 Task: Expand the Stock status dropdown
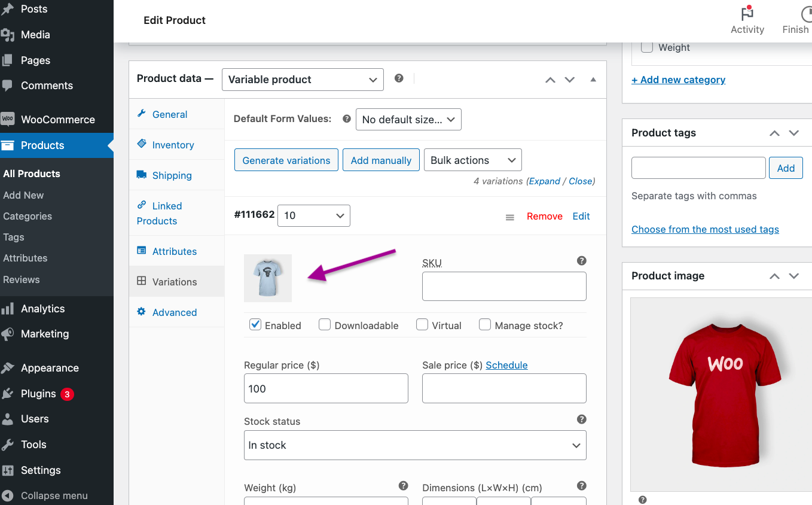[415, 445]
